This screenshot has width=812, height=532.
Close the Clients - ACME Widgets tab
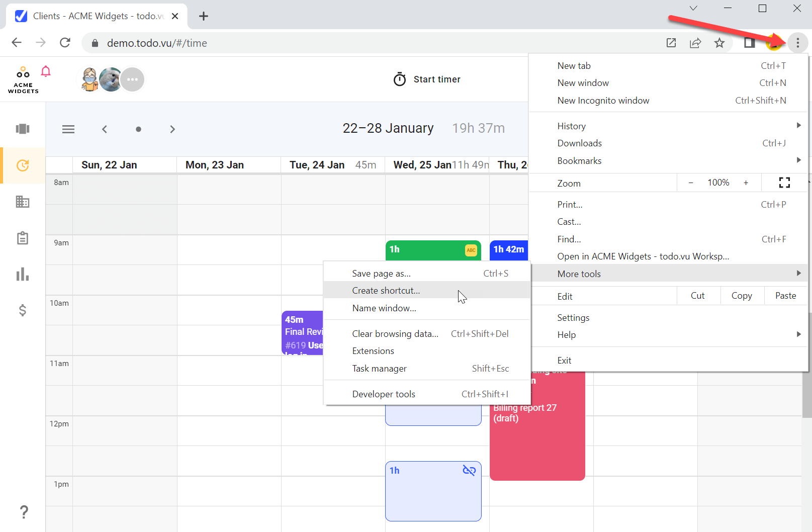click(175, 16)
